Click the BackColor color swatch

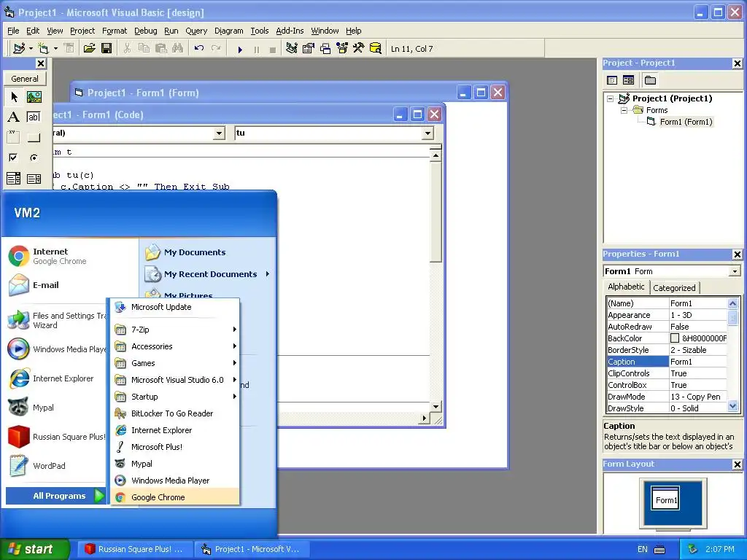675,338
